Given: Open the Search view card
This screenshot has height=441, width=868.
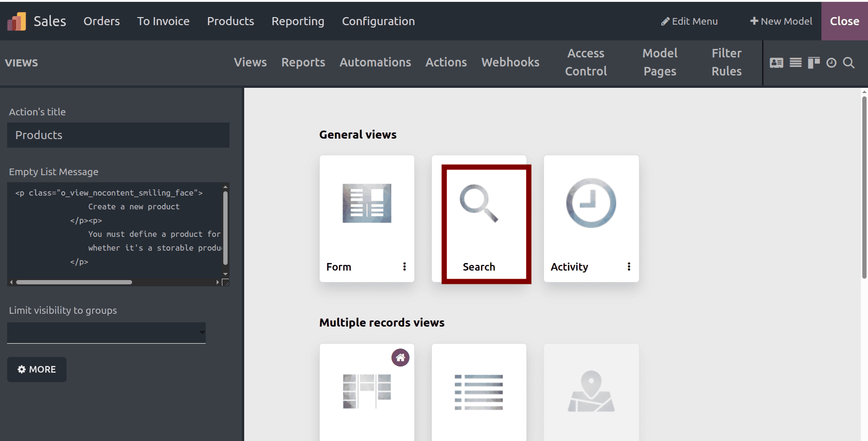Looking at the screenshot, I should point(479,218).
